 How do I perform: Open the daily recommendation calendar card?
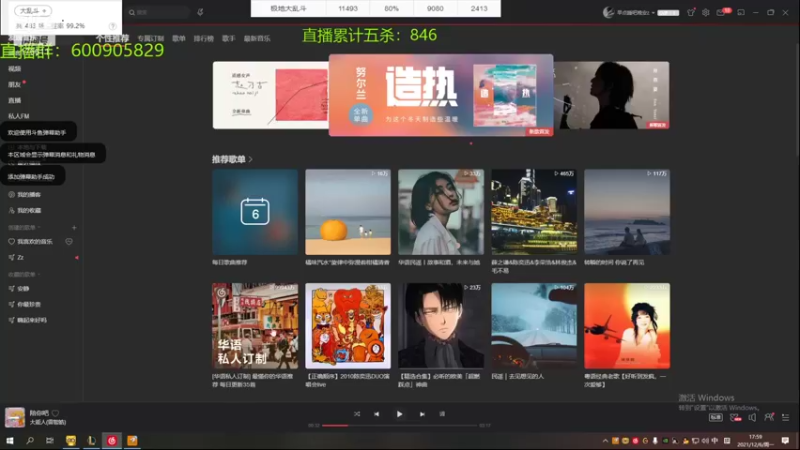click(x=255, y=212)
